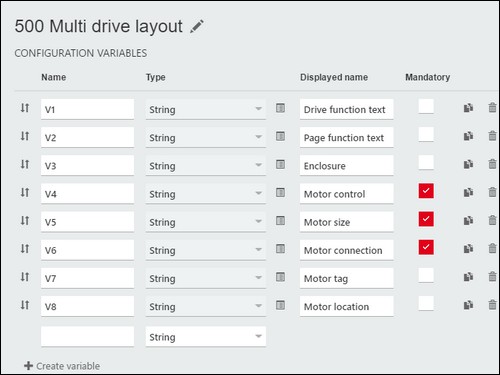Uncheck Mandatory for Motor control
Image resolution: width=500 pixels, height=375 pixels.
pyautogui.click(x=426, y=191)
